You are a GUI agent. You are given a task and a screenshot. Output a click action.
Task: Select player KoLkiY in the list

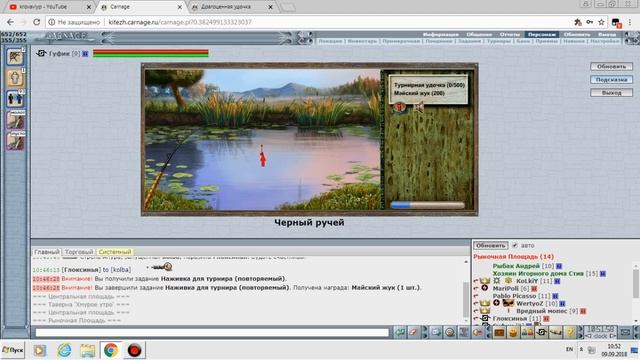[527, 281]
